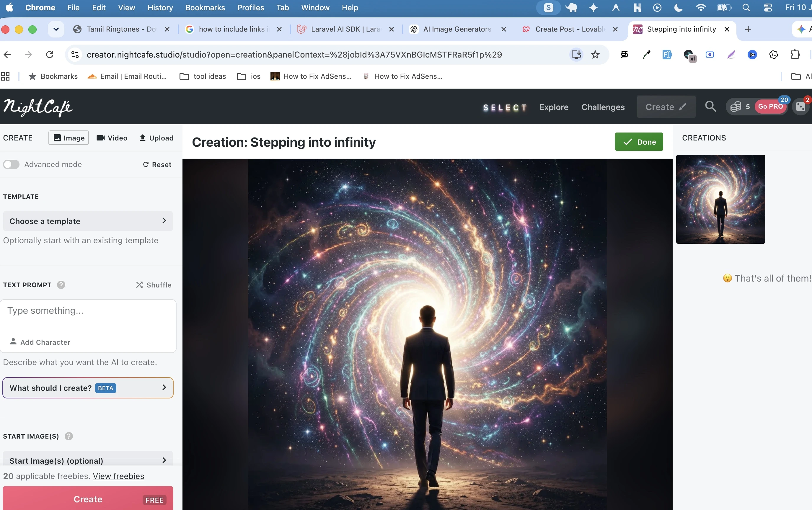Open macOS Spotlight search icon
The height and width of the screenshot is (510, 812).
[x=746, y=7]
